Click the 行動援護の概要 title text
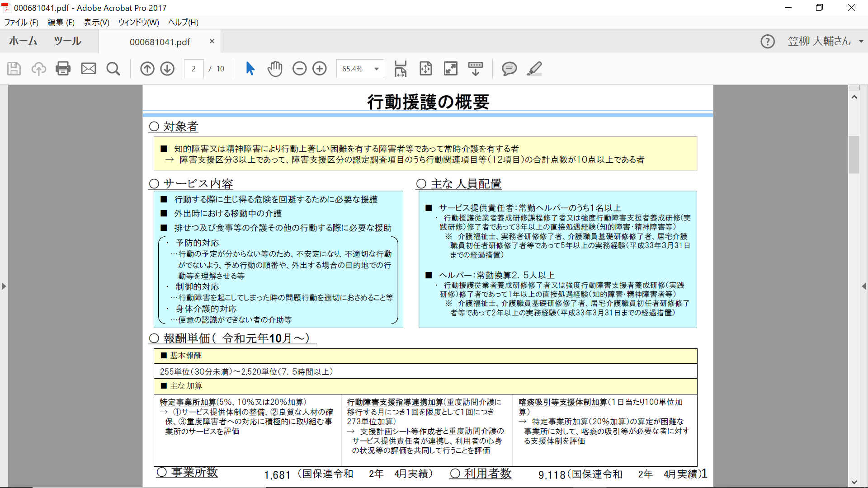Viewport: 868px width, 488px height. [428, 102]
